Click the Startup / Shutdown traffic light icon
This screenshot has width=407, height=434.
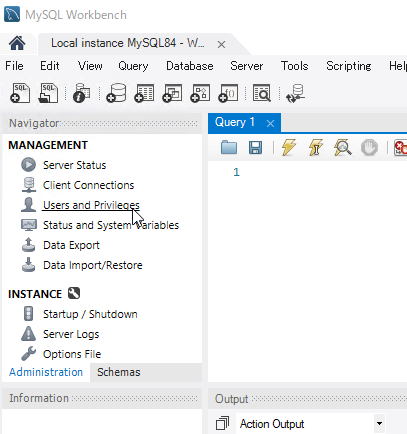tap(29, 314)
